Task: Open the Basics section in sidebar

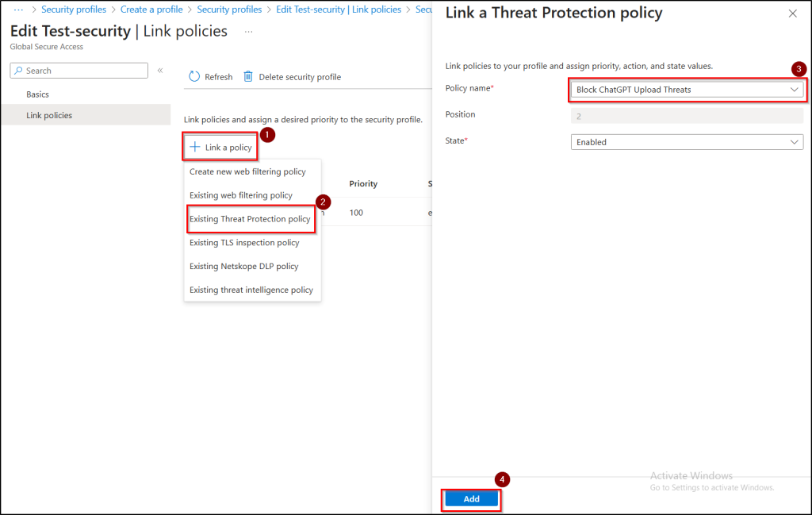Action: coord(37,94)
